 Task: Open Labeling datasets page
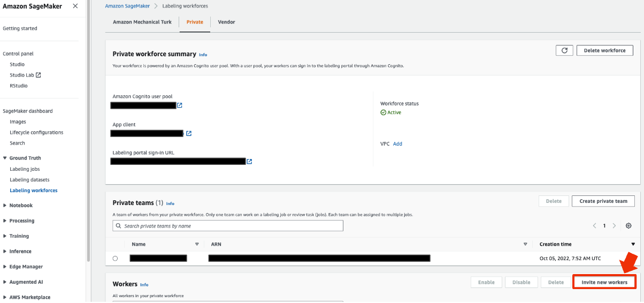coord(29,180)
